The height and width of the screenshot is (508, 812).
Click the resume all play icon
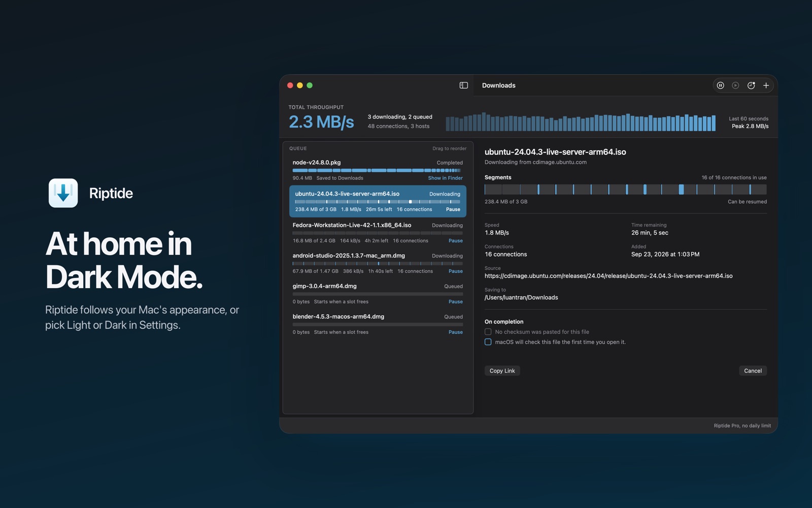click(x=735, y=85)
